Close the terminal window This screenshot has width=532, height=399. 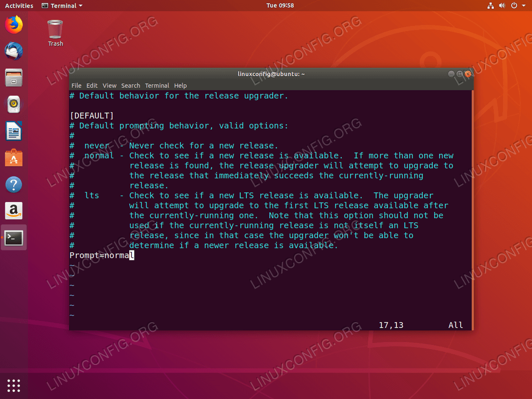tap(468, 74)
